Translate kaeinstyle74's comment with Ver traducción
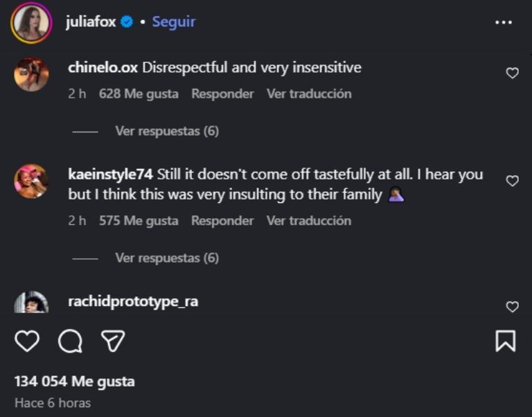Image resolution: width=532 pixels, height=417 pixels. point(309,221)
